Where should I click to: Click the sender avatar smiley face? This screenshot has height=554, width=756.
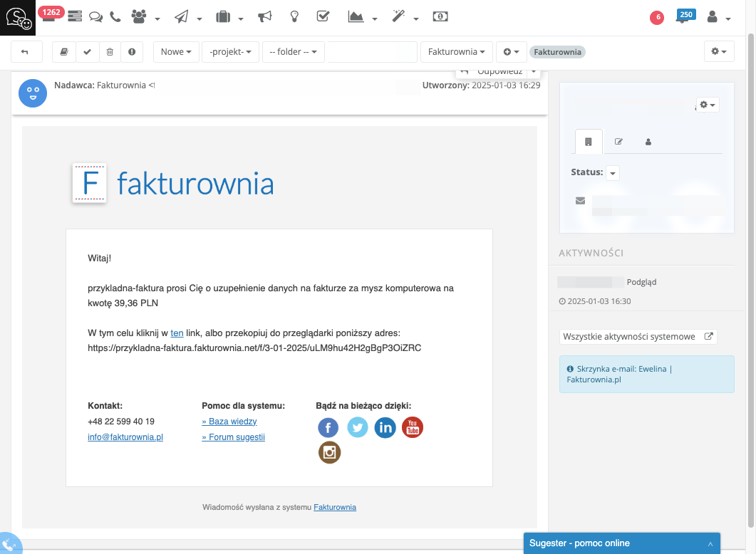33,93
